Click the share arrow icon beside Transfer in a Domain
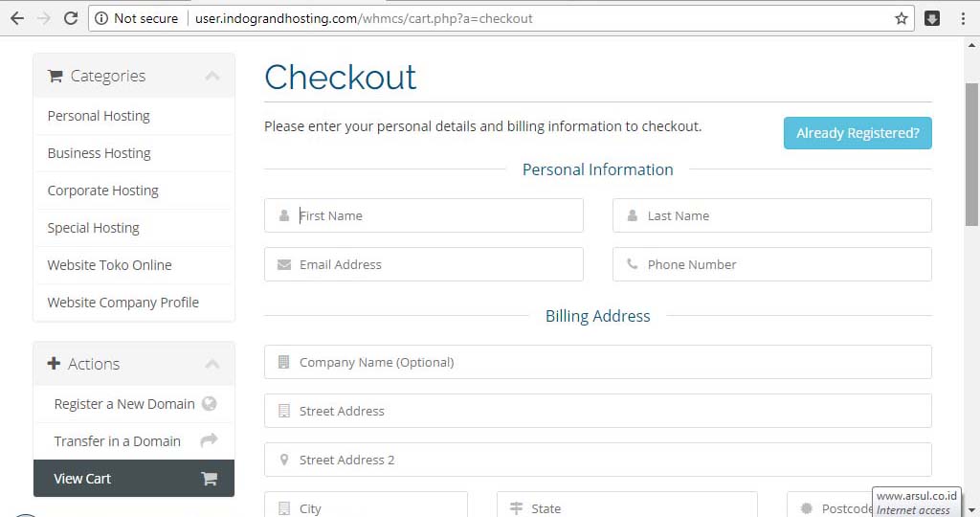The width and height of the screenshot is (980, 517). point(209,440)
